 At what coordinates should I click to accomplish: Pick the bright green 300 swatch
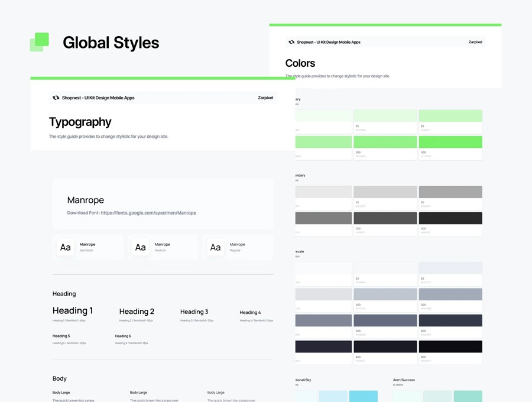coord(450,142)
